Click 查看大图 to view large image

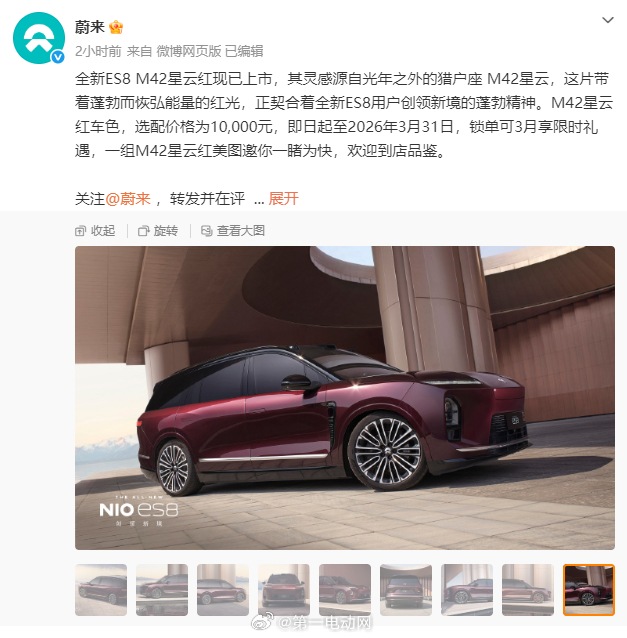(233, 231)
